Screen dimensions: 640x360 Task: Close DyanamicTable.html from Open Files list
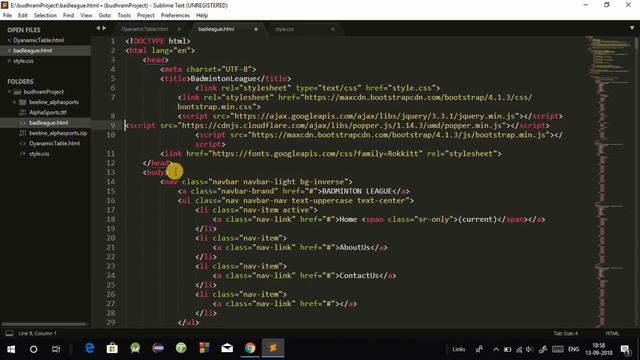[x=9, y=40]
